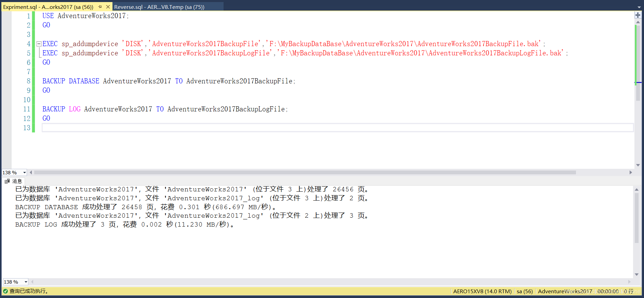
Task: Click the messages pane horizontal left arrow
Action: coord(32,282)
